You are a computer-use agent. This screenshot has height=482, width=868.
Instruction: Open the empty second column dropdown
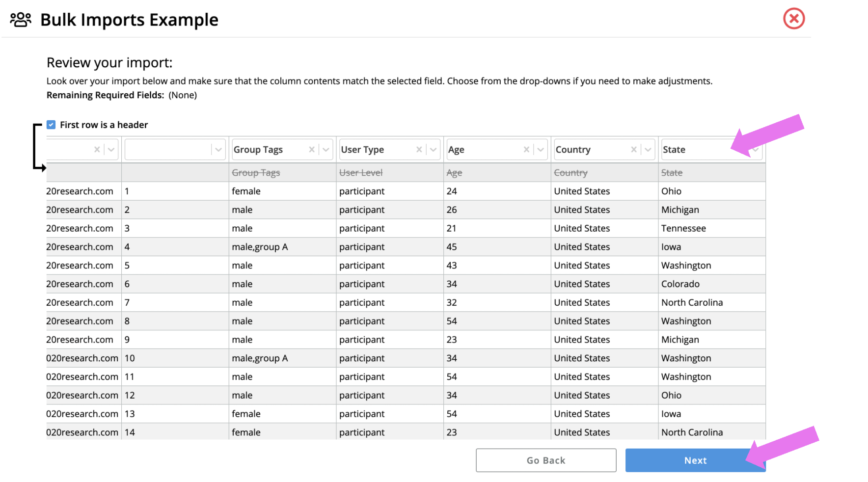click(x=218, y=150)
